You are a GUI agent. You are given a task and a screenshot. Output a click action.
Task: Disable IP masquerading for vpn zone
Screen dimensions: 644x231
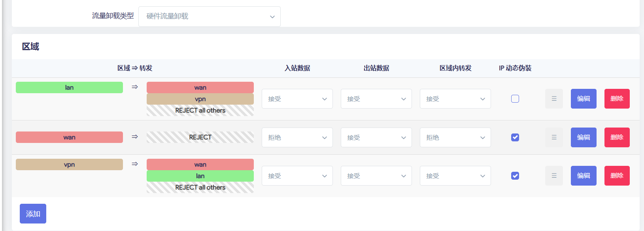[515, 176]
